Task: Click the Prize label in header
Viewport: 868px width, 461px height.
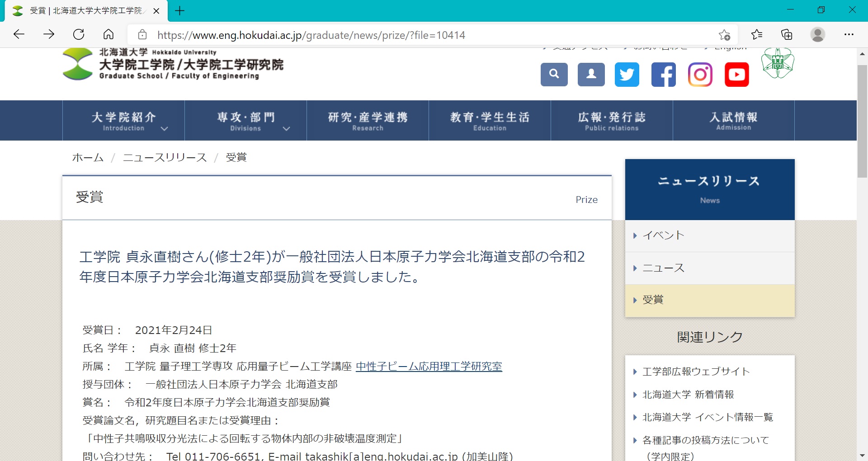Action: point(586,199)
